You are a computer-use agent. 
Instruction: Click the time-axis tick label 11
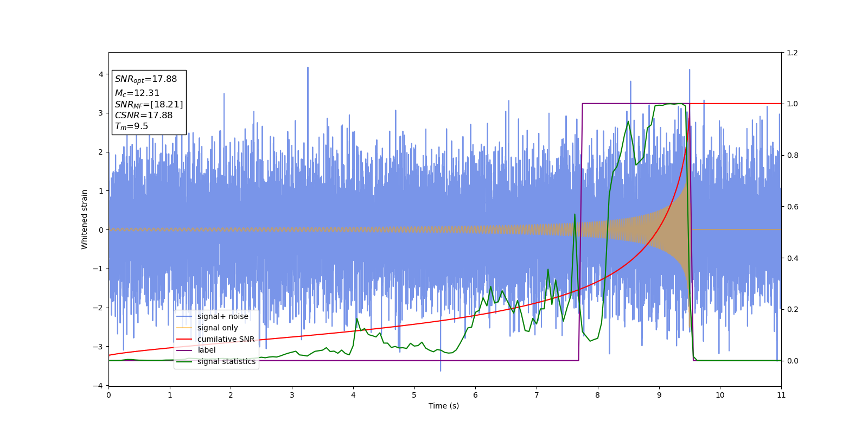781,395
